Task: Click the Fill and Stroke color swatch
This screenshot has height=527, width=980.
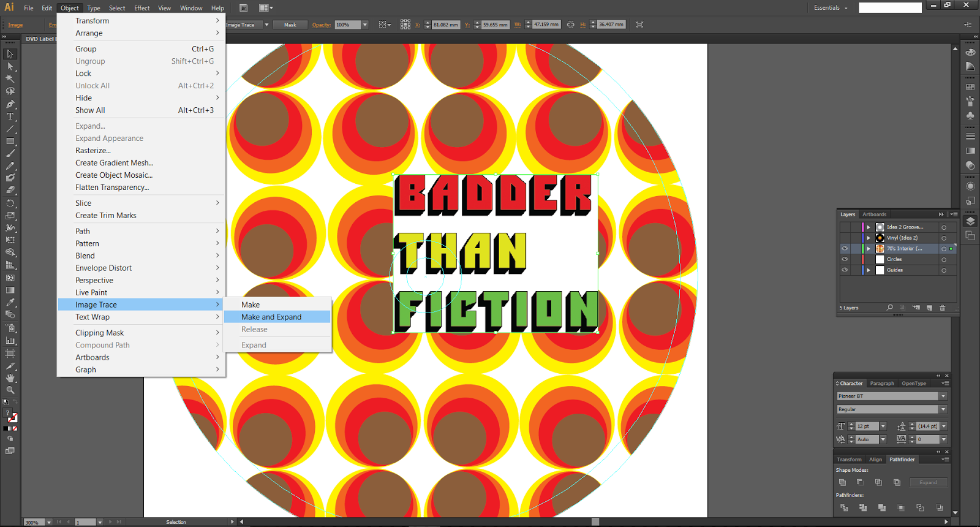Action: click(x=12, y=416)
